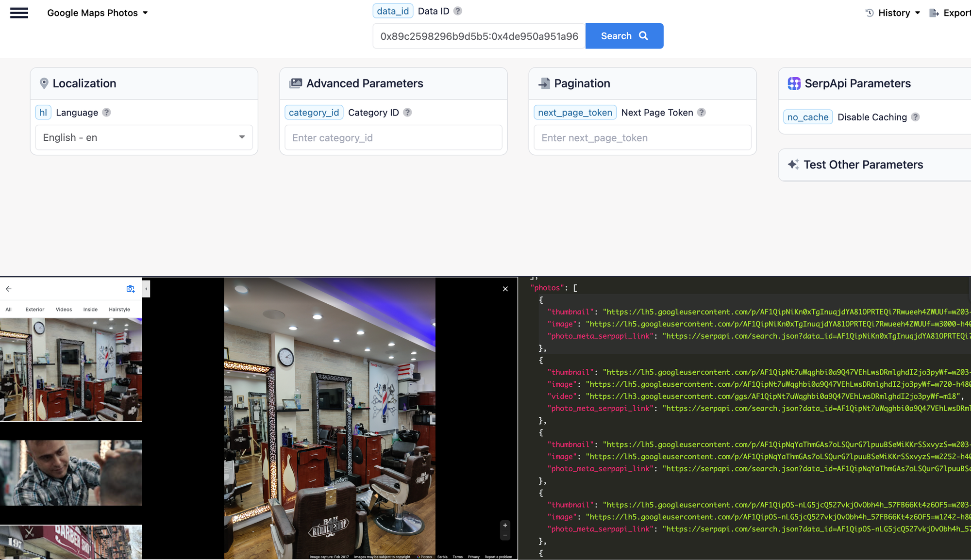Close the photo viewer with X

pos(505,289)
